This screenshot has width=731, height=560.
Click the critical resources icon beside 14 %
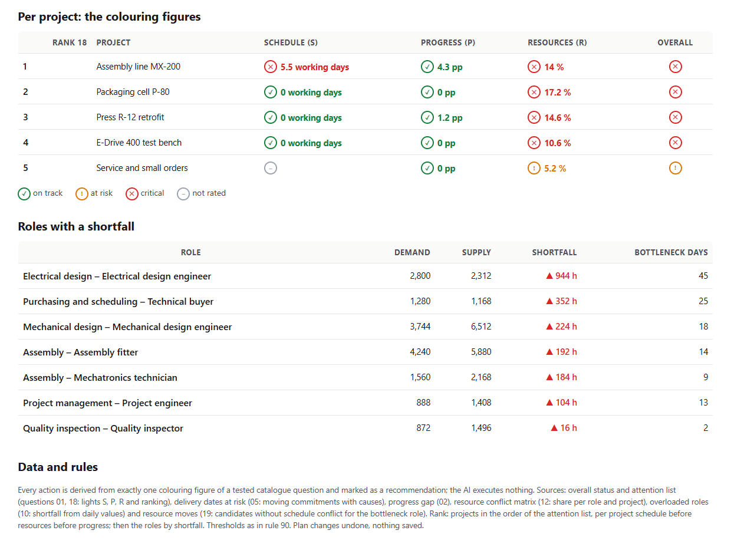pos(534,67)
